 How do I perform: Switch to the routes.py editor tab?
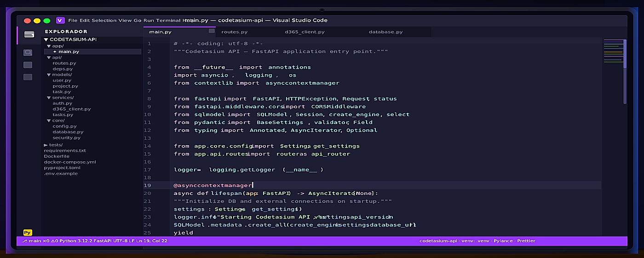click(x=235, y=32)
